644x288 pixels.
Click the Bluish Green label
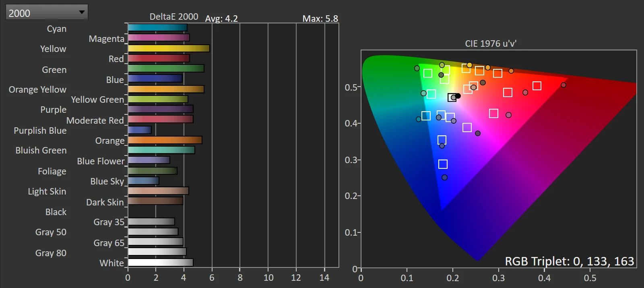pos(41,150)
